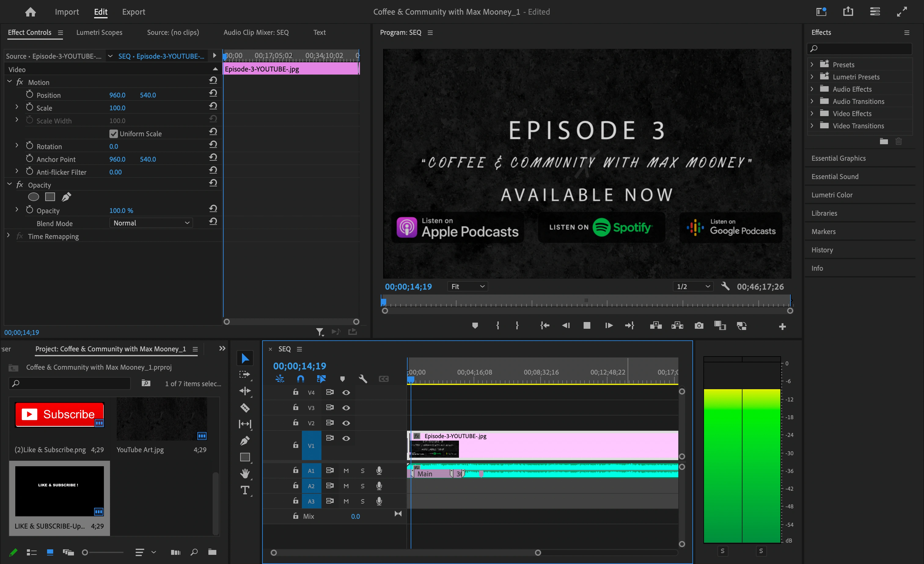The image size is (924, 564).
Task: Switch to the Import workspace tab
Action: coord(67,12)
